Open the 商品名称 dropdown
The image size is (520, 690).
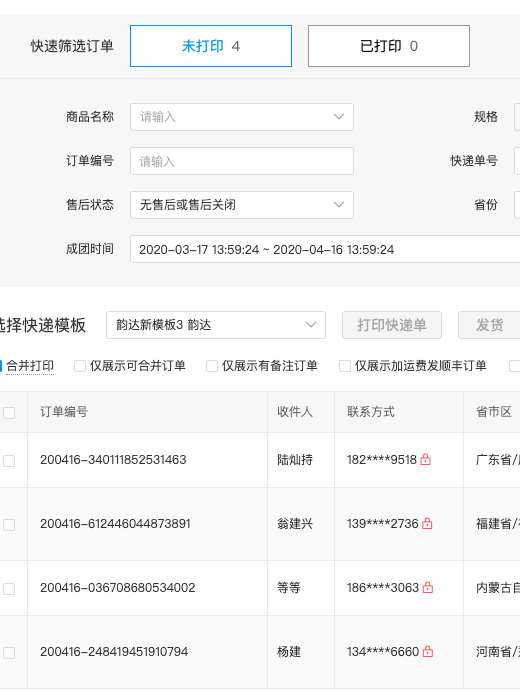[242, 117]
